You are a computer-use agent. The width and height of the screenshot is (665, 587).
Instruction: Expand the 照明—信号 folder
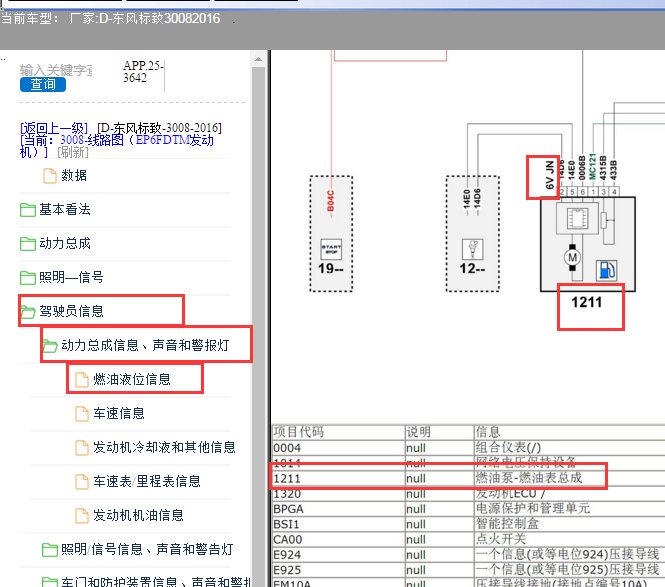(x=71, y=277)
